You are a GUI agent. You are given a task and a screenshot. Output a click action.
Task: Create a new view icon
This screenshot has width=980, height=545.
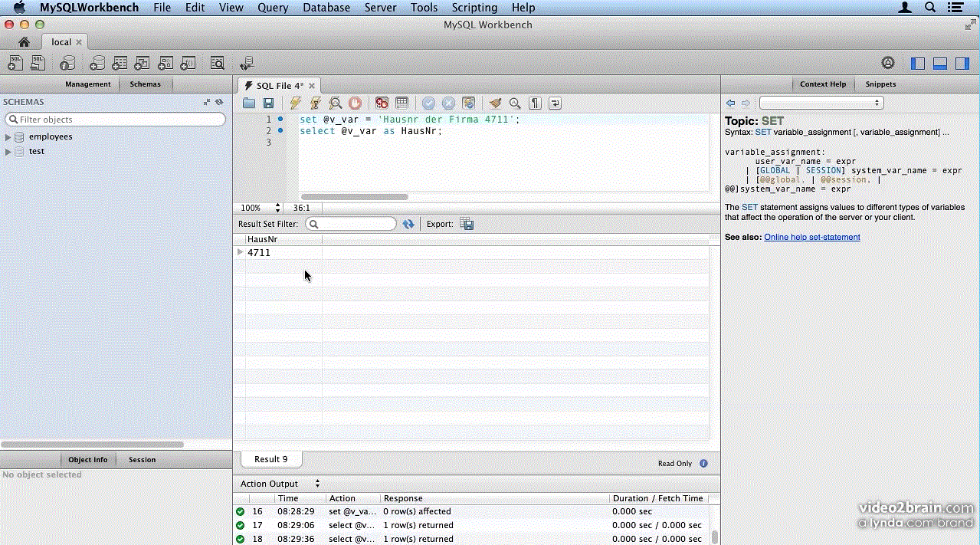(142, 64)
